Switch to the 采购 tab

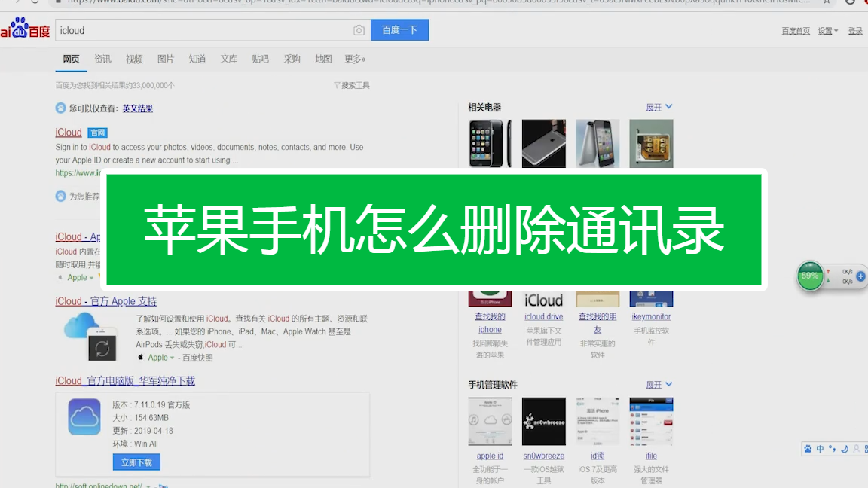pos(292,59)
